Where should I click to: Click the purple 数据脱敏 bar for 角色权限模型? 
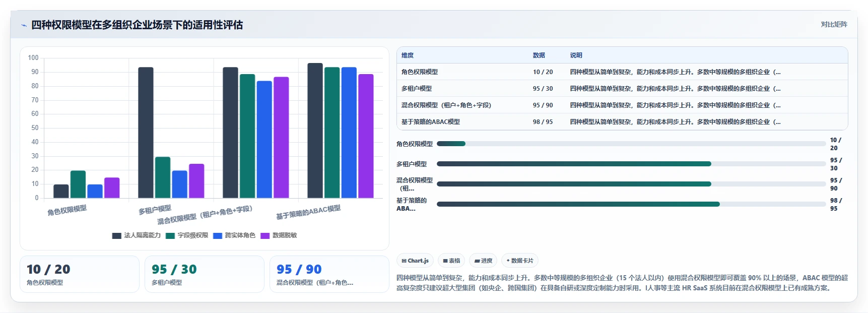coord(112,188)
